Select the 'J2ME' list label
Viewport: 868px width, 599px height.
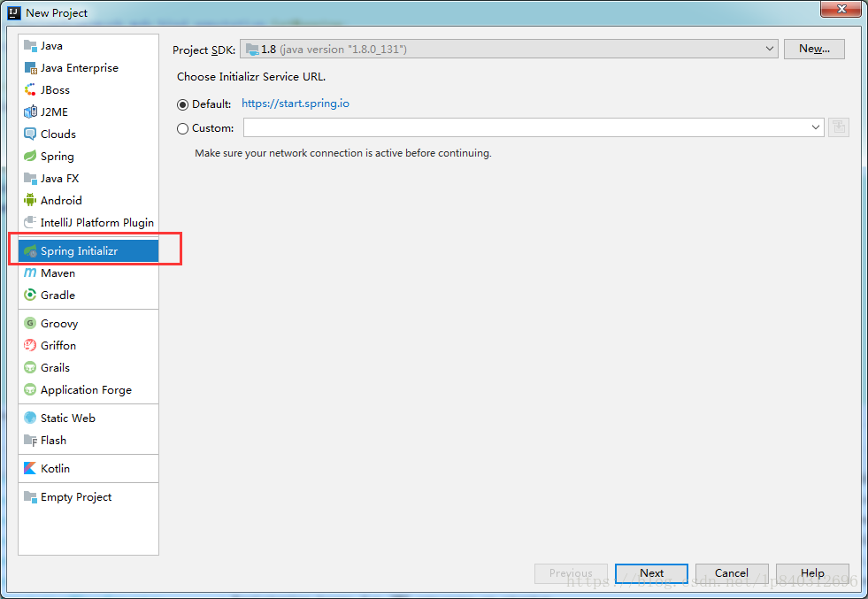pyautogui.click(x=54, y=111)
